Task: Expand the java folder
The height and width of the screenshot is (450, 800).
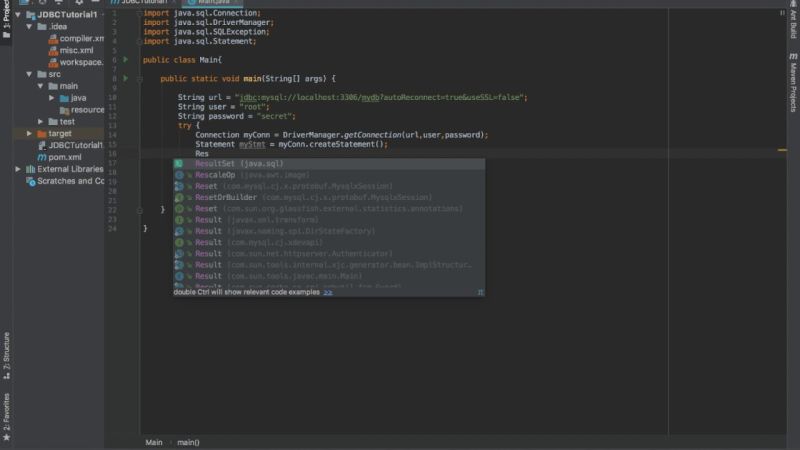Action: point(52,97)
